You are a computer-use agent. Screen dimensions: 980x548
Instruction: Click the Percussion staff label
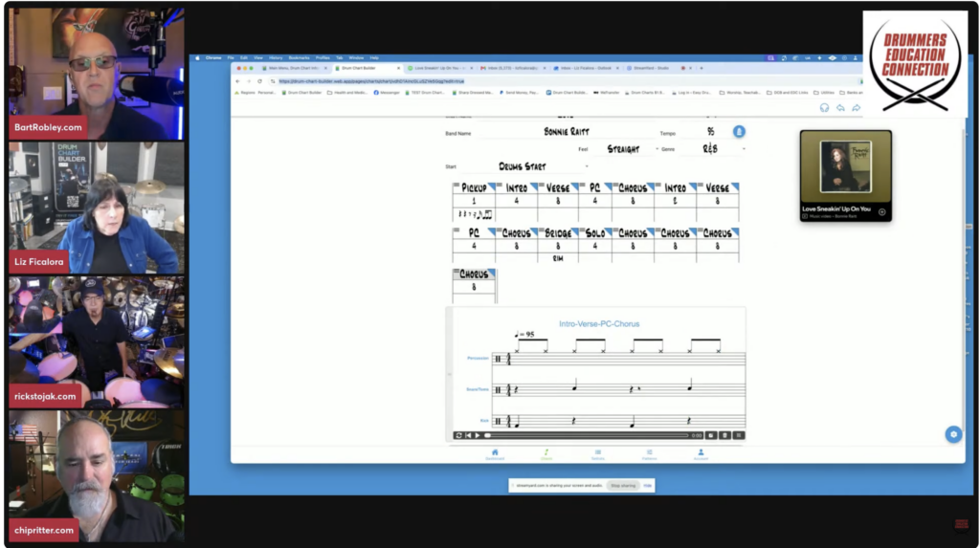coord(478,358)
